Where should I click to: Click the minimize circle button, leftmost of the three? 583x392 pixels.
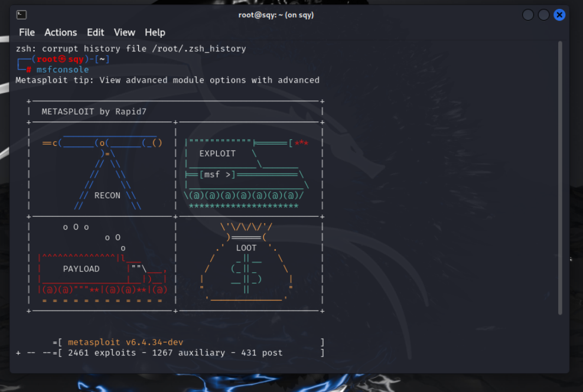[528, 15]
